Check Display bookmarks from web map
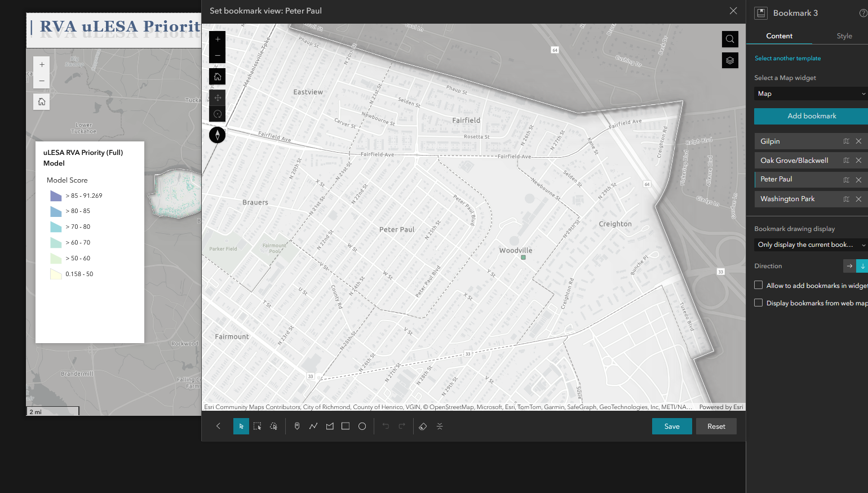The image size is (868, 493). (x=758, y=303)
